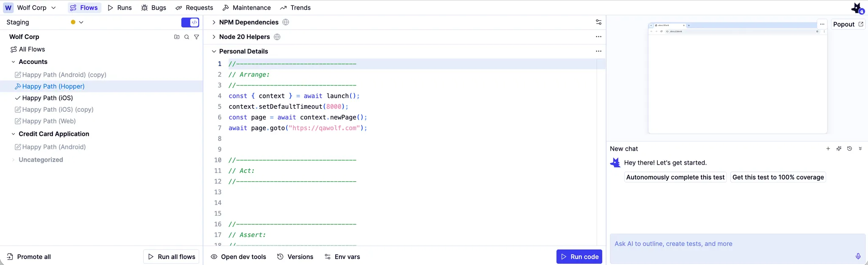Collapse the Credit Card Application group
Screen dimensions: 868x265
click(x=13, y=134)
